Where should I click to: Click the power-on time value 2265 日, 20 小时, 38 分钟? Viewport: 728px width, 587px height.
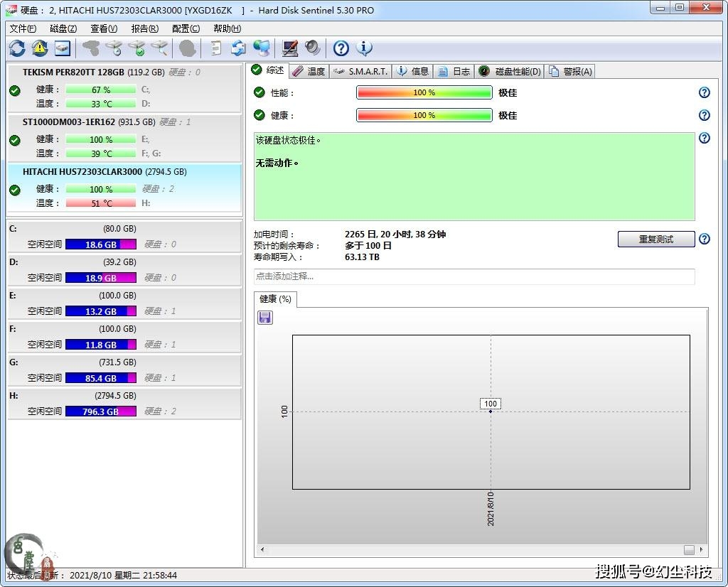click(395, 235)
